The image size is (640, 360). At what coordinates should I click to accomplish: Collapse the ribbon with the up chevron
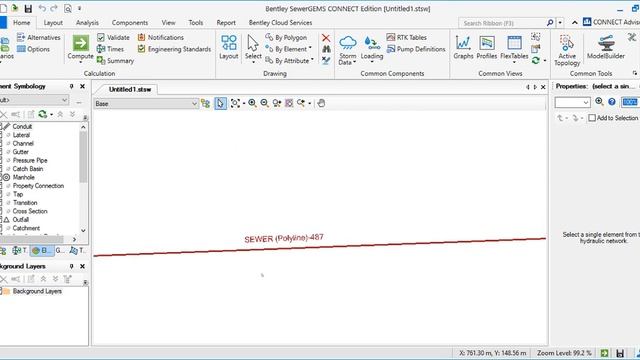[575, 23]
